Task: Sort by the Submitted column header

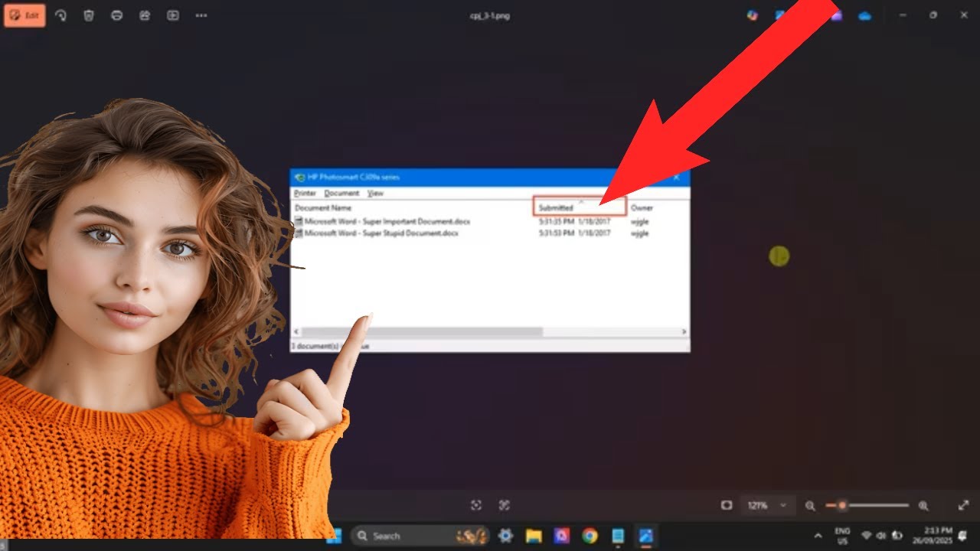Action: [580, 207]
